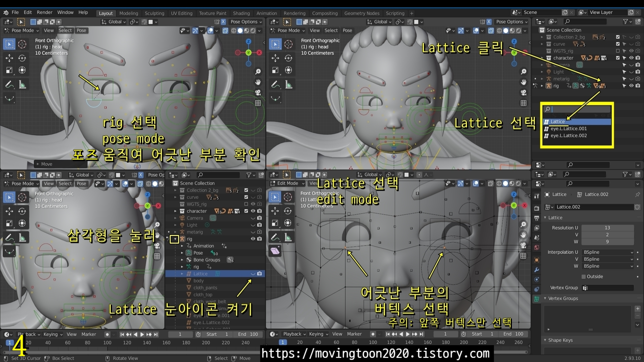644x362 pixels.
Task: Click Lattice.002 data-block name field
Action: point(594,207)
